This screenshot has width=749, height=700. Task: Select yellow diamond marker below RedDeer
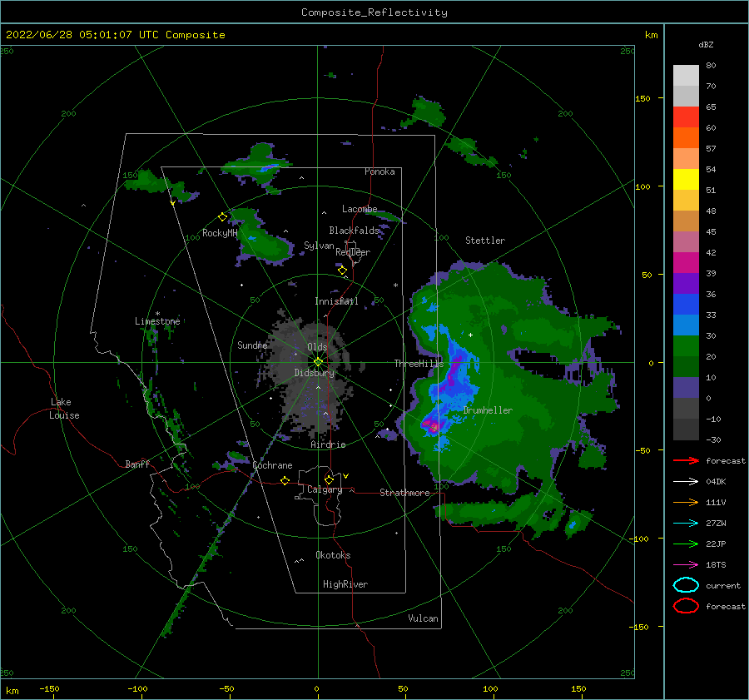coord(343,271)
